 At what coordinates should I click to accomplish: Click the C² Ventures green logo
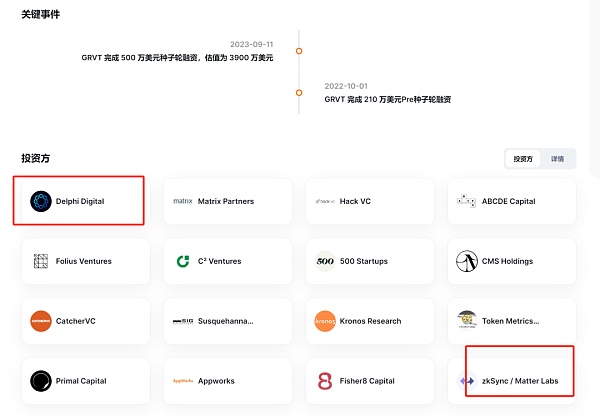tap(183, 261)
